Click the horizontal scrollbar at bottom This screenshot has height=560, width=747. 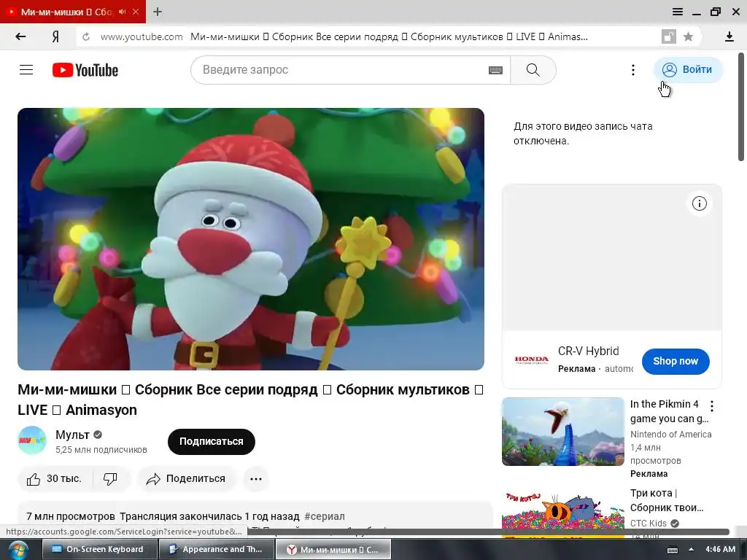[x=489, y=532]
